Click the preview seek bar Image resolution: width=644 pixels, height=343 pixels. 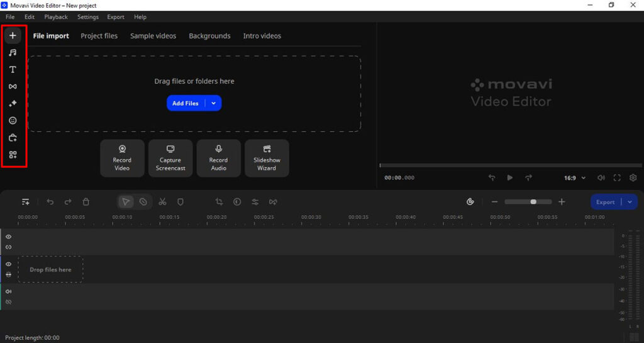click(x=511, y=165)
